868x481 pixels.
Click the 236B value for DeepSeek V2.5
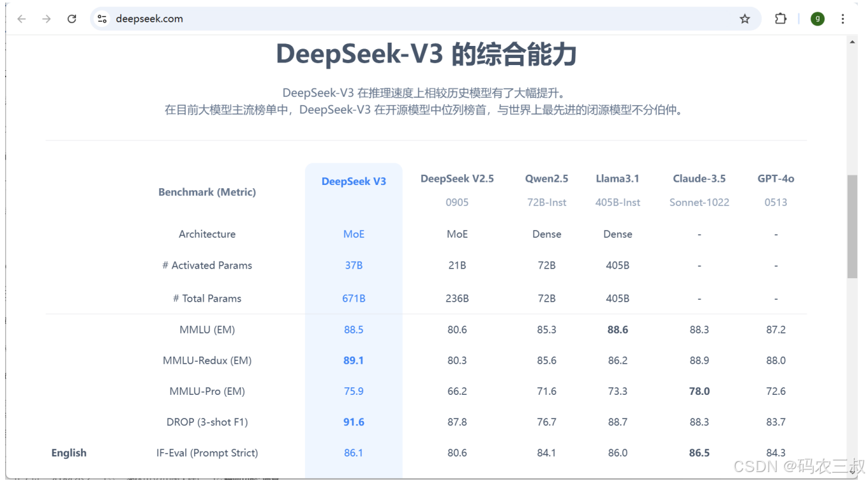click(x=457, y=299)
